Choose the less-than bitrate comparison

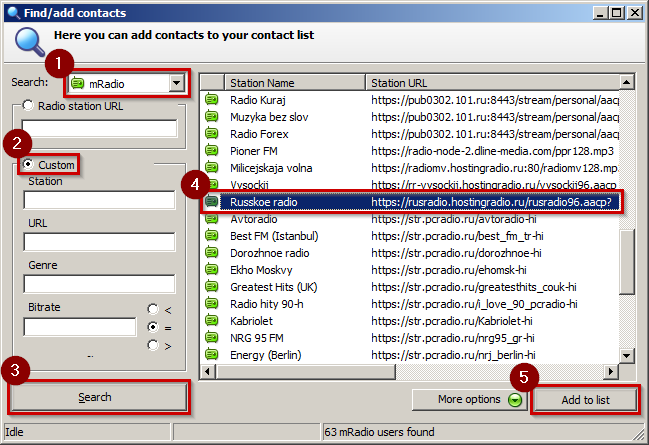pyautogui.click(x=152, y=308)
